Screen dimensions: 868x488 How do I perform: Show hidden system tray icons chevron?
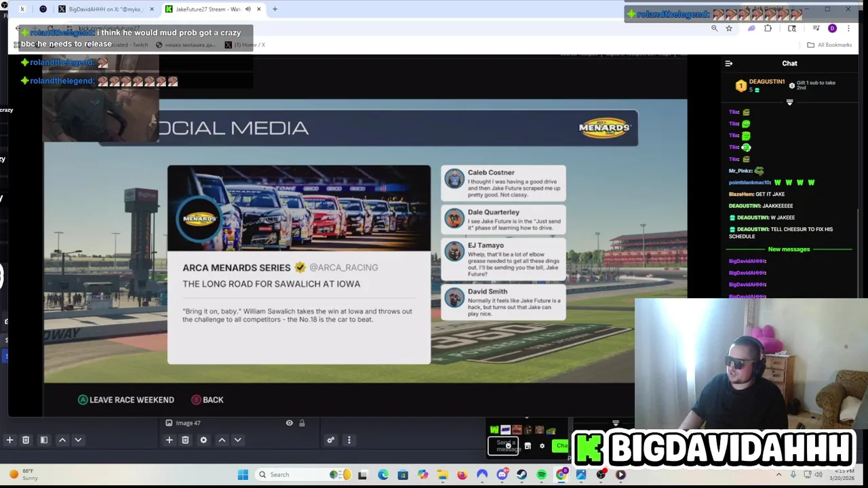778,474
